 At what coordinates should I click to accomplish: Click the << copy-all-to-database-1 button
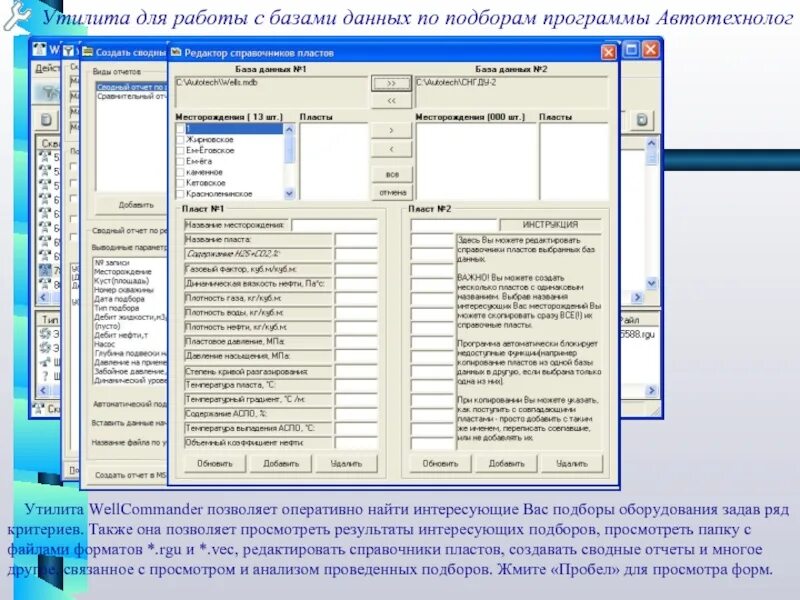391,101
